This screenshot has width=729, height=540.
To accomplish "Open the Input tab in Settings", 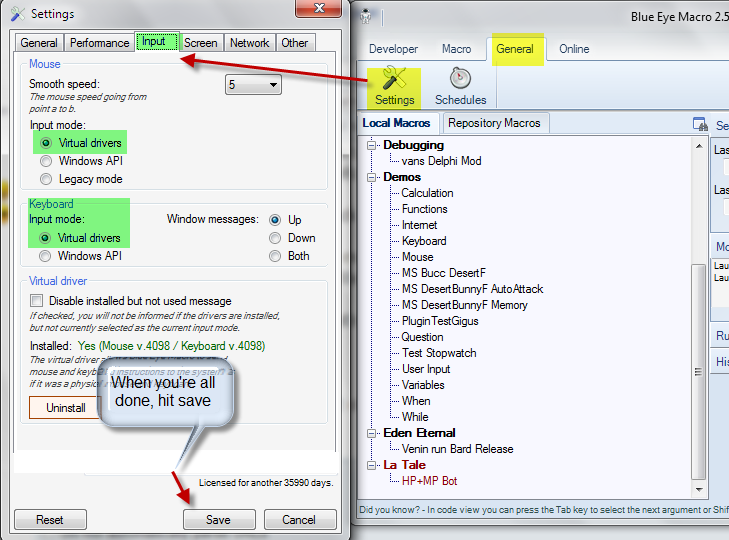I will [x=157, y=41].
